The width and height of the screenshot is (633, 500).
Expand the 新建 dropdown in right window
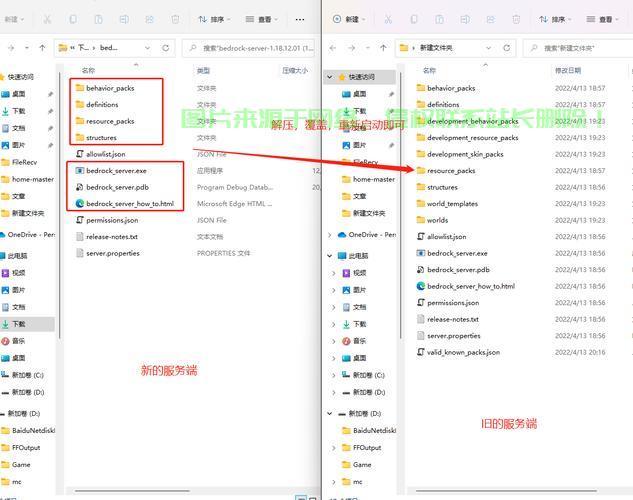[351, 19]
